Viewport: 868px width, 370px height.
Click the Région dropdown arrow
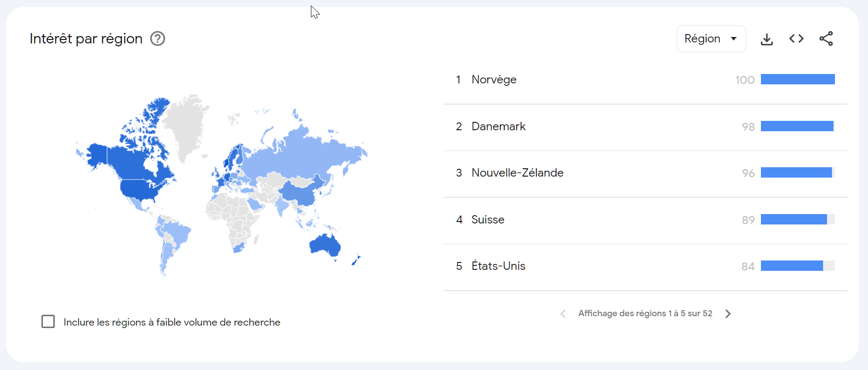[x=734, y=39]
